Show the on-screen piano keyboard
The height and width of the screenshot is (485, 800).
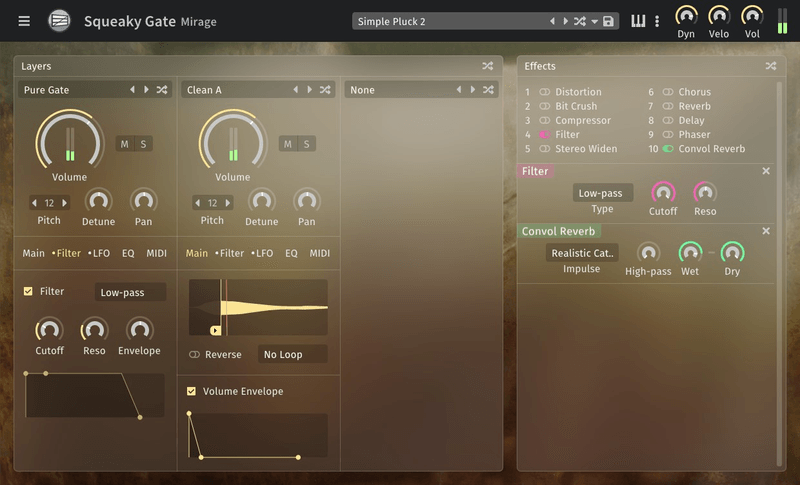pyautogui.click(x=638, y=21)
